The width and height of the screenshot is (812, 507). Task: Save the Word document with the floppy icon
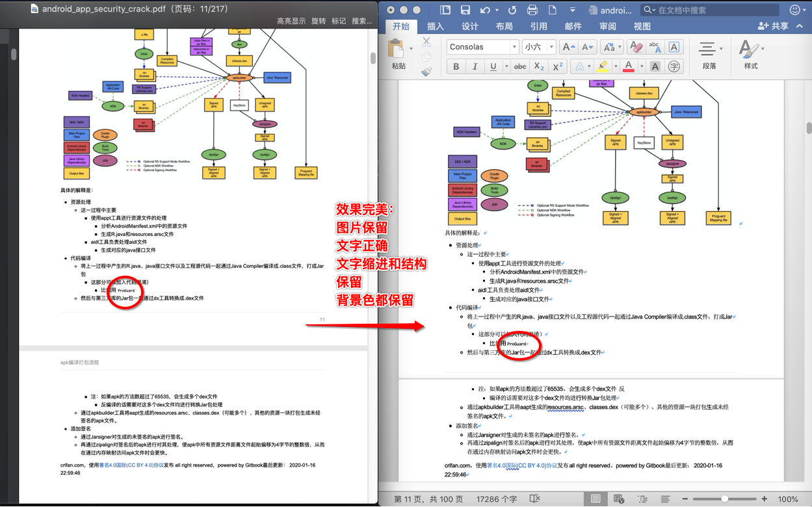(x=465, y=10)
